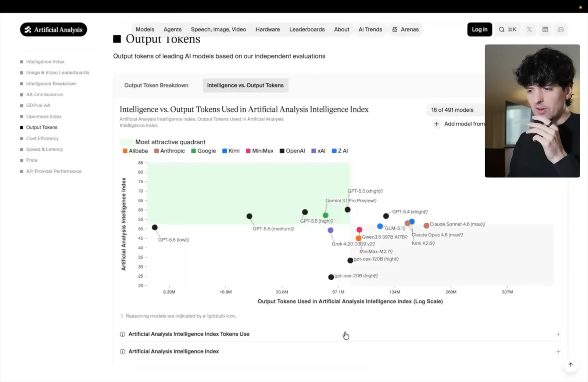The width and height of the screenshot is (588, 382).
Task: Open the LinkedIn icon link
Action: point(545,29)
